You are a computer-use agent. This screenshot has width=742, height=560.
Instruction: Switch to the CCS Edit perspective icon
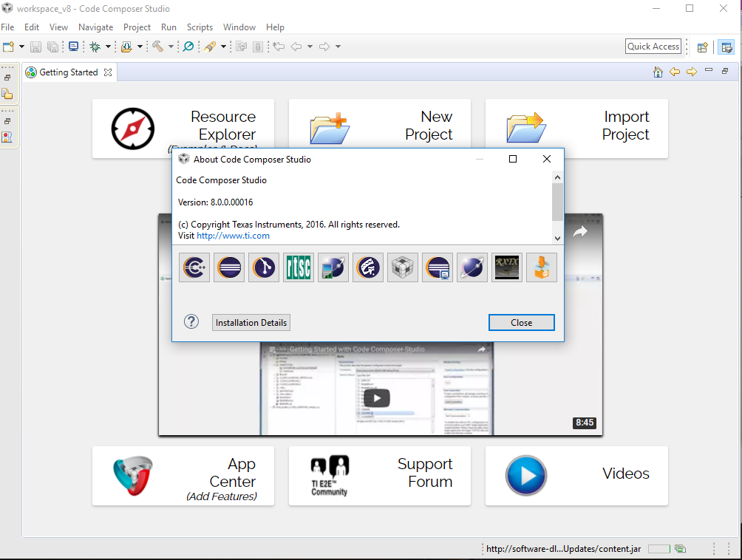[726, 47]
